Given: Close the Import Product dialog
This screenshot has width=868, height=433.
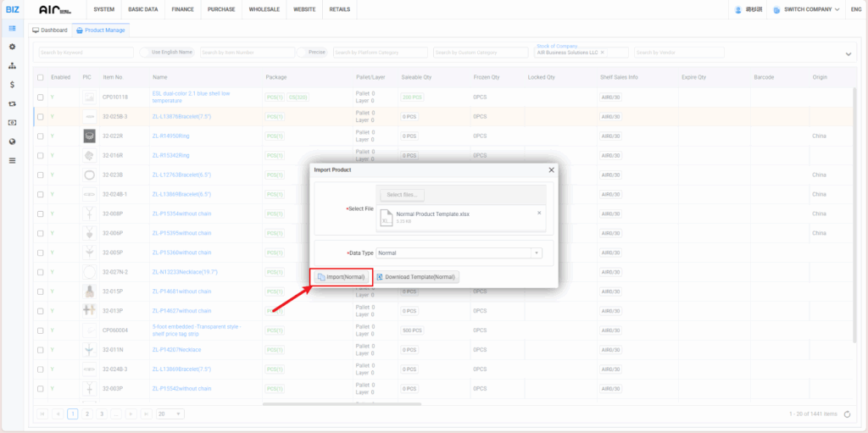Looking at the screenshot, I should pyautogui.click(x=551, y=169).
